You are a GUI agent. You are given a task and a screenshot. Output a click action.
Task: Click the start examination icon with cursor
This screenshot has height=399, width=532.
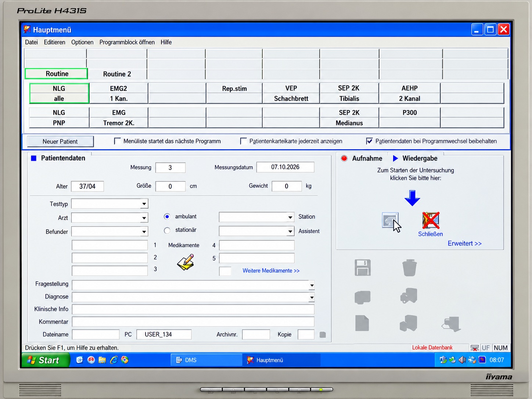pos(390,220)
